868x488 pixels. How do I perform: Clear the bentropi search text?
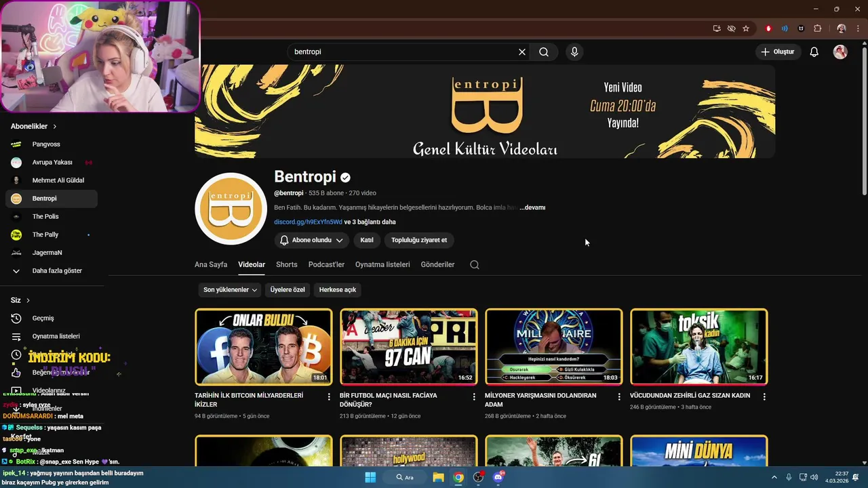coord(522,52)
